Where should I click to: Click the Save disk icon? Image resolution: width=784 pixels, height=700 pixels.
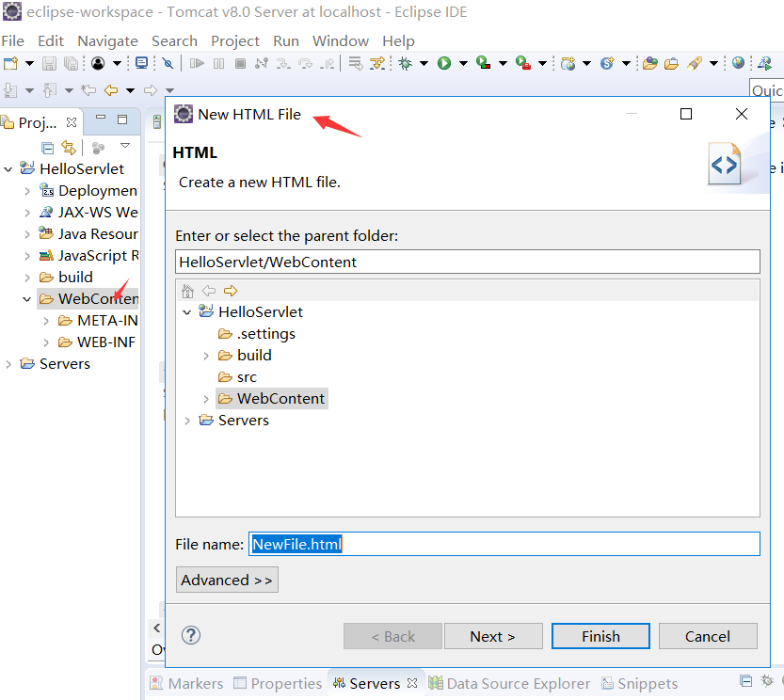tap(49, 63)
